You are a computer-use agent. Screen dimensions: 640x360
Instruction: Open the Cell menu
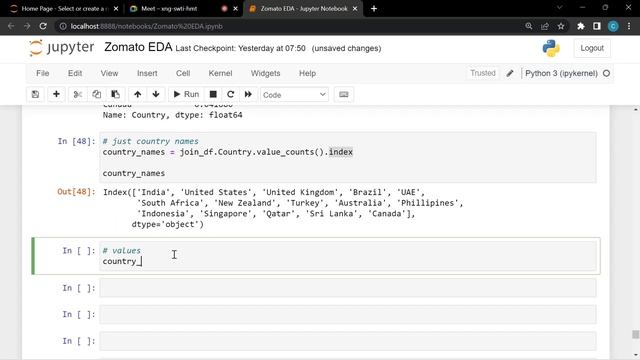pyautogui.click(x=183, y=73)
